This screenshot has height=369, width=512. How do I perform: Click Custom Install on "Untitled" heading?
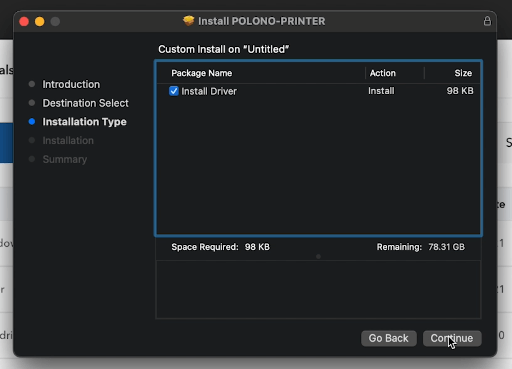223,49
